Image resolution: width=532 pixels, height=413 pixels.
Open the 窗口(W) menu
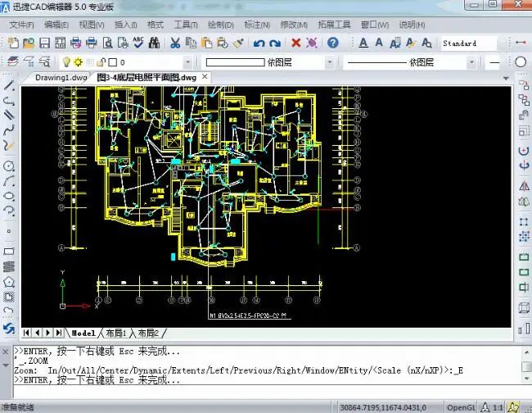(375, 25)
